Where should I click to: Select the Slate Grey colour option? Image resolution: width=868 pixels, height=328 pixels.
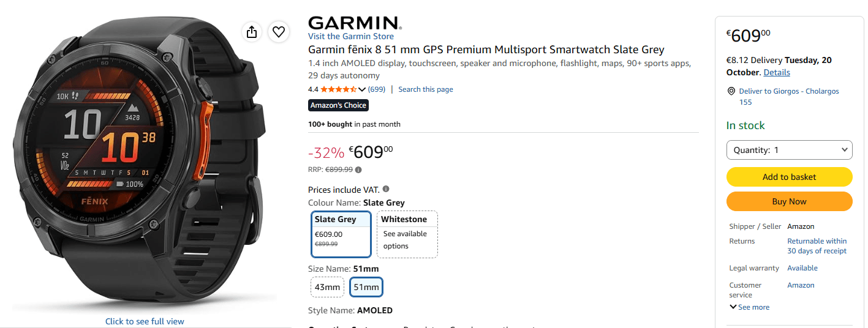click(x=342, y=234)
